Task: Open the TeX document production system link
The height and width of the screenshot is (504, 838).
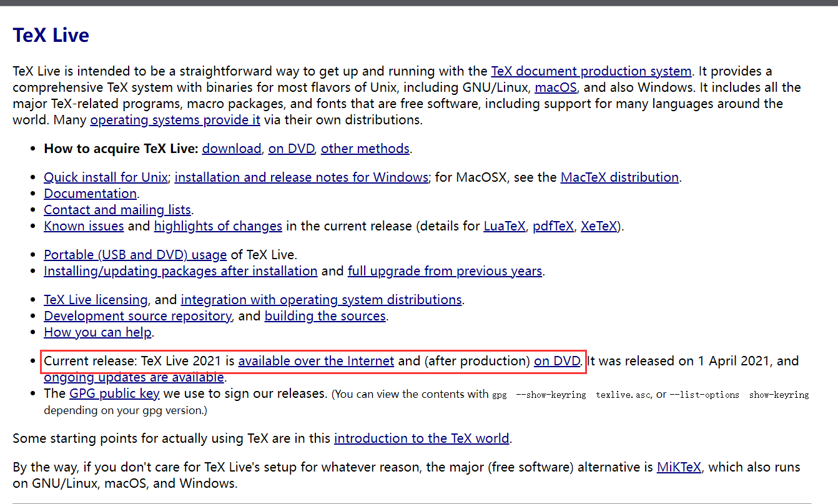Action: click(591, 71)
